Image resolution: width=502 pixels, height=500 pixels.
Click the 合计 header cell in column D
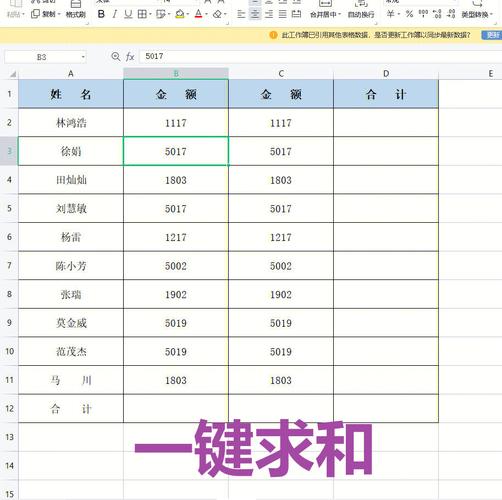pos(386,94)
